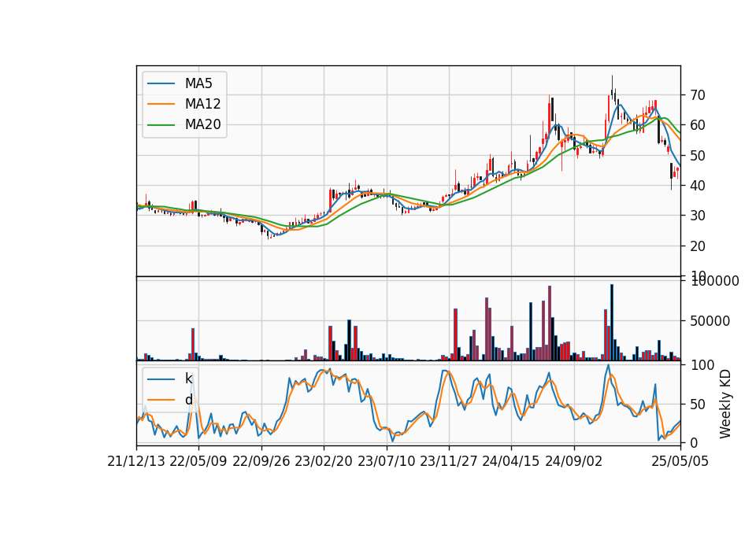The image size is (756, 543).
Task: Click the d legend label in KD panel
Action: click(188, 400)
